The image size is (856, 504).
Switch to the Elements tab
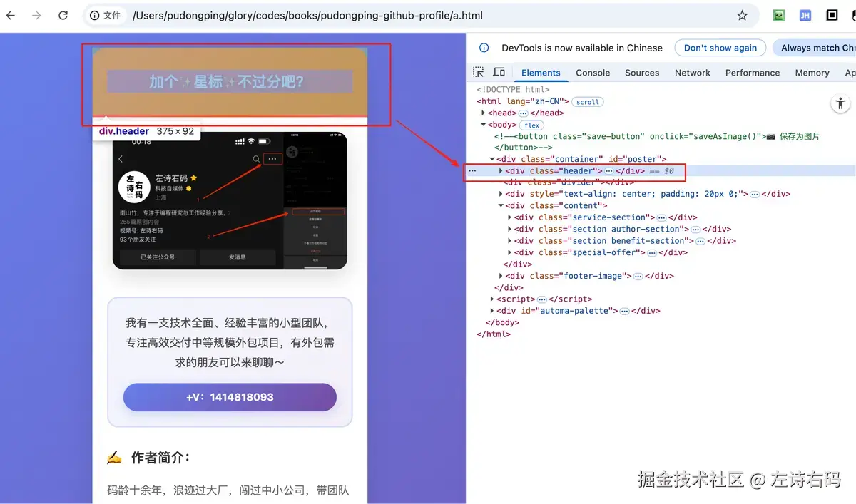tap(541, 73)
